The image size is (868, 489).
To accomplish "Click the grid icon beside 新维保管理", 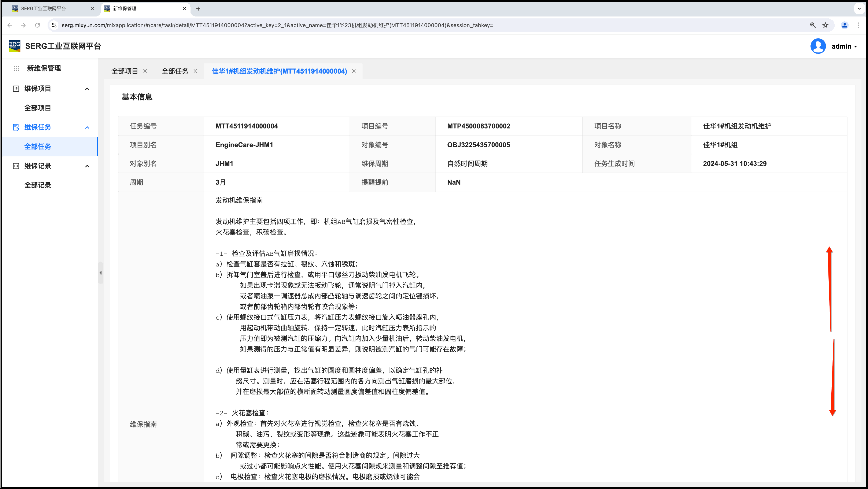I will click(x=16, y=68).
